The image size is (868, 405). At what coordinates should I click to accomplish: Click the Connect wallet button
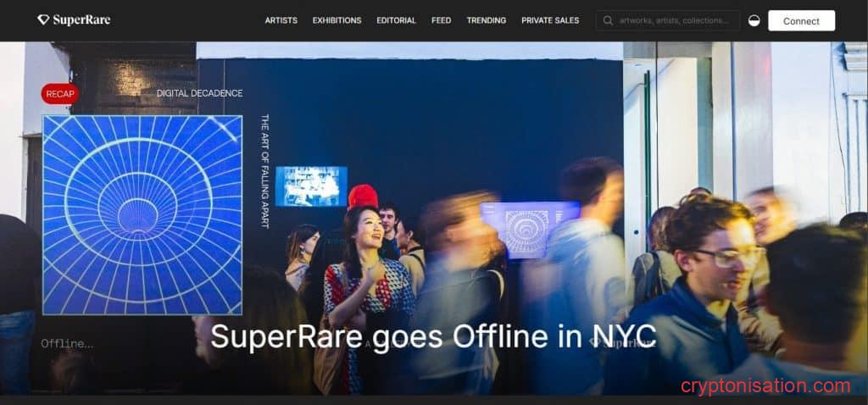801,21
